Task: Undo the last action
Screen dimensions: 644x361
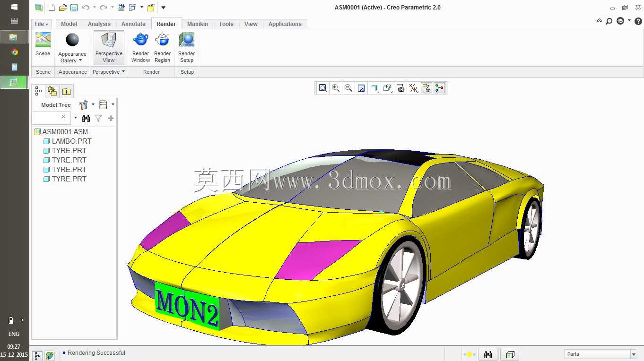Action: 86,8
